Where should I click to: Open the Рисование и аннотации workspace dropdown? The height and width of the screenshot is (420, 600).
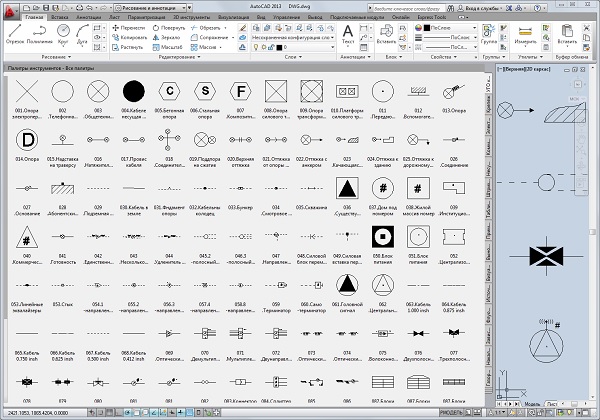[x=150, y=6]
